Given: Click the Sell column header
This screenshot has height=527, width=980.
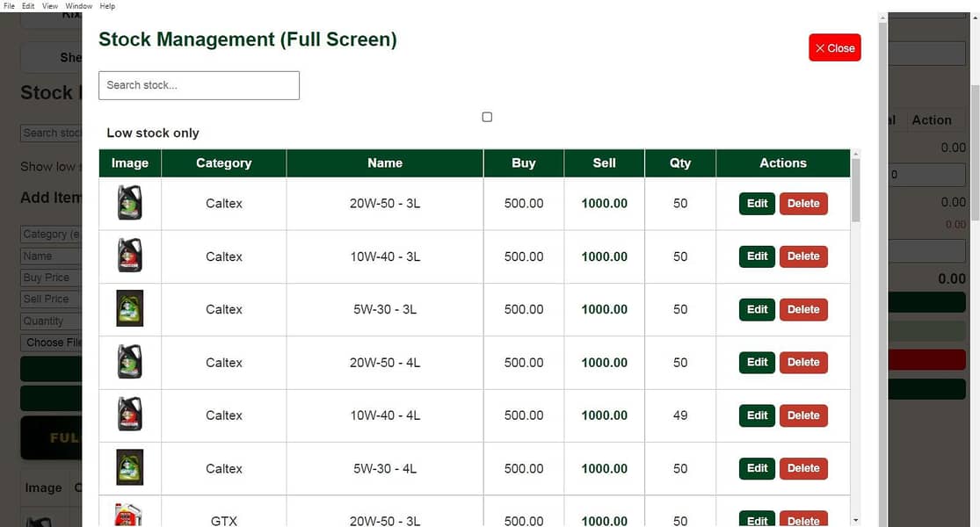Looking at the screenshot, I should [605, 163].
